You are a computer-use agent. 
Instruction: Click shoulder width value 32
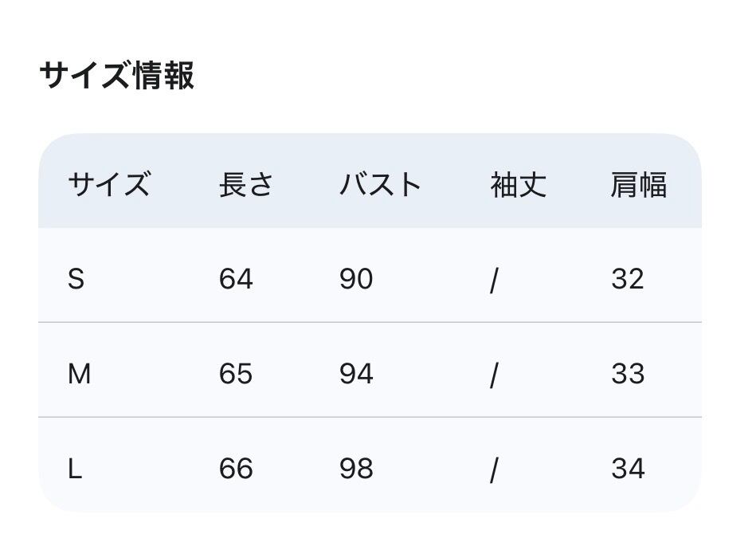coord(628,279)
